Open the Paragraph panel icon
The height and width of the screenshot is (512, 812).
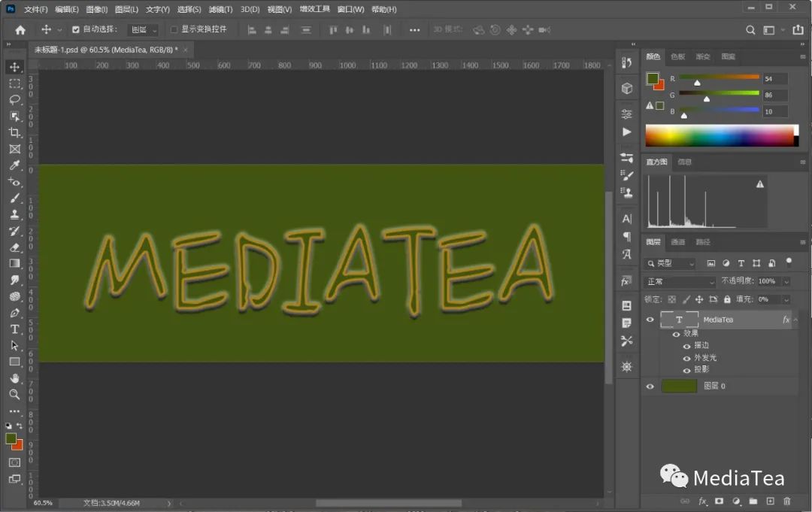[x=626, y=237]
